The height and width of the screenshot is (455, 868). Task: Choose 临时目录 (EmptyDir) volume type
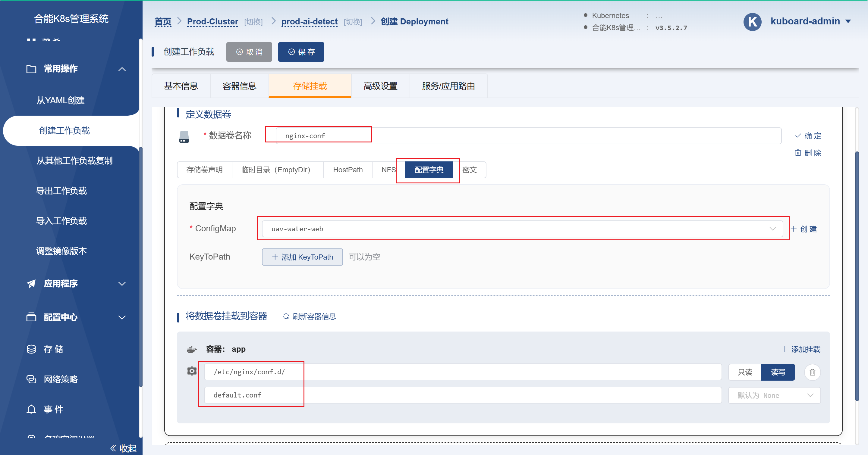[278, 170]
